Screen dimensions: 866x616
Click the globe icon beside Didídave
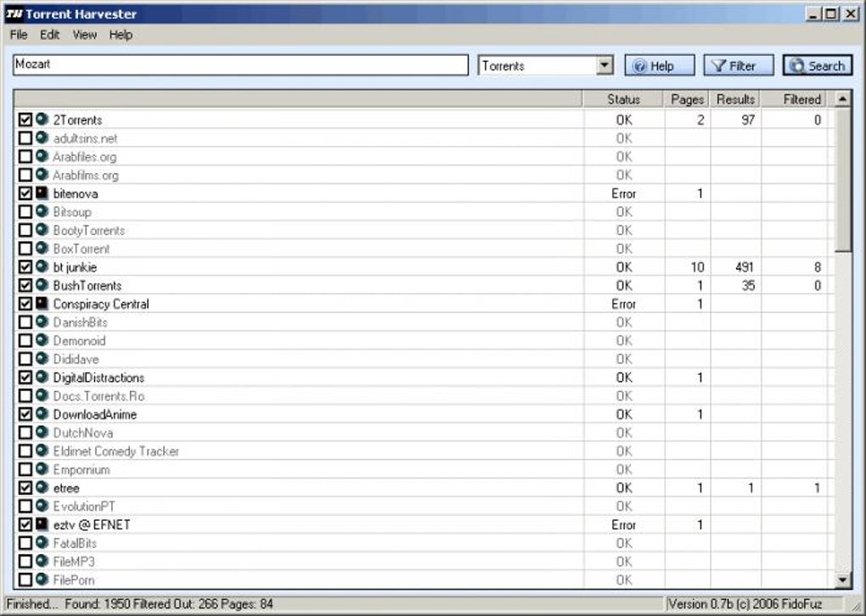42,359
